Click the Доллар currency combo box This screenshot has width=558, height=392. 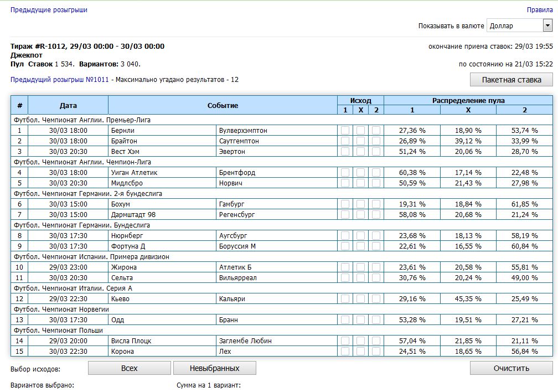(514, 25)
